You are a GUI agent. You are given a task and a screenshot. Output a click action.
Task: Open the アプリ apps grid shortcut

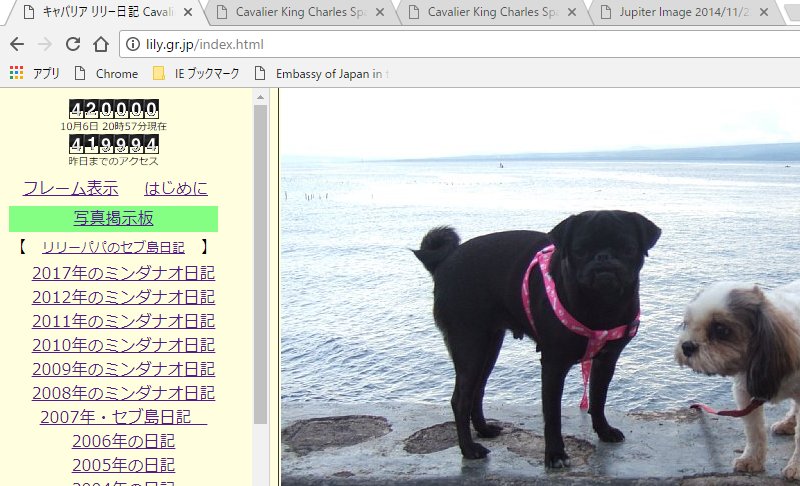tap(34, 73)
